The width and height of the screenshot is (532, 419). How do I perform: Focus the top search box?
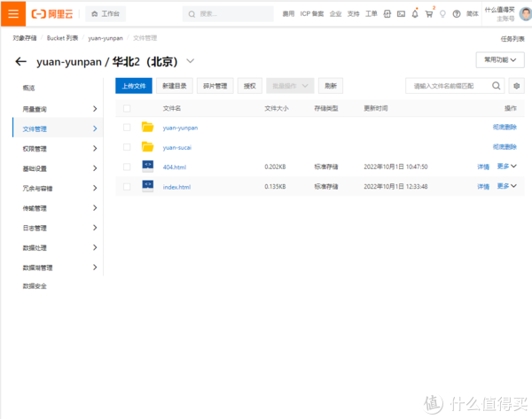click(228, 14)
